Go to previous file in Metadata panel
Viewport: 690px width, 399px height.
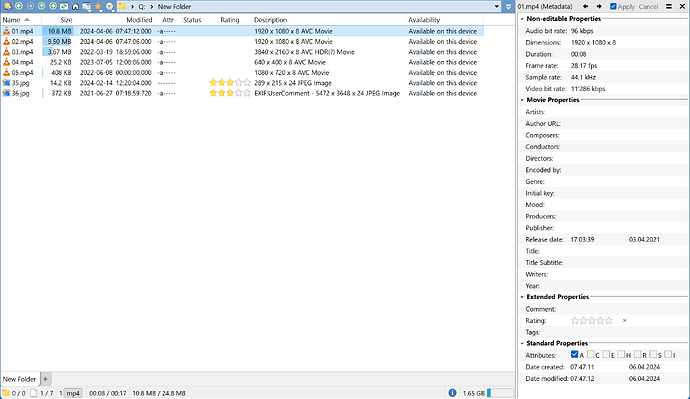(x=585, y=6)
